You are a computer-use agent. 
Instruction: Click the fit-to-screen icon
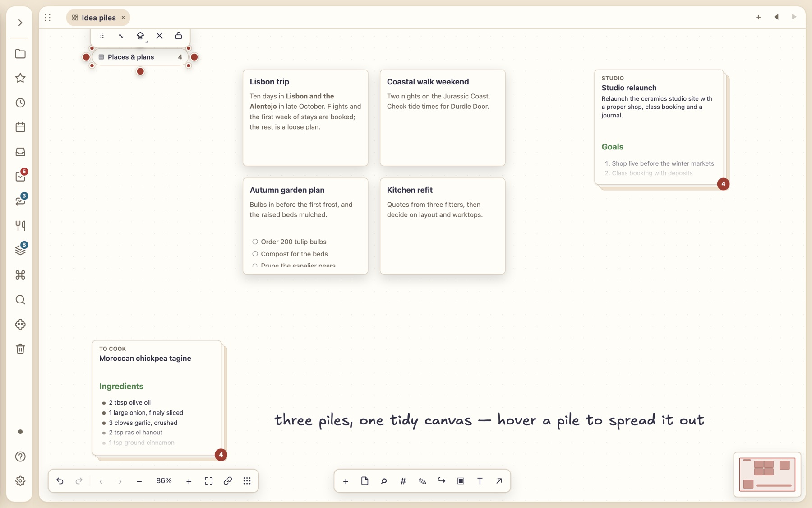coord(208,481)
